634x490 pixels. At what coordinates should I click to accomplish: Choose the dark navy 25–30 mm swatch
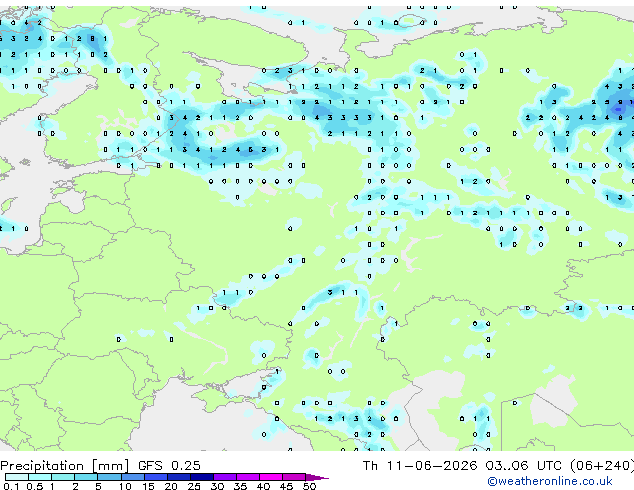pyautogui.click(x=201, y=477)
